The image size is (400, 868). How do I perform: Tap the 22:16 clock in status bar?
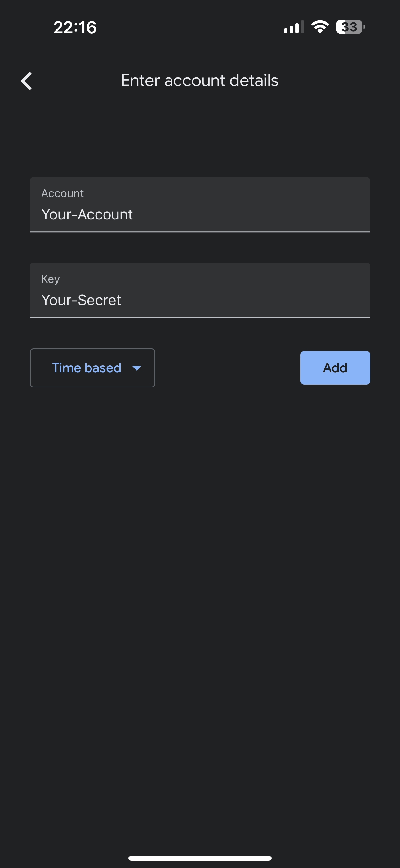pyautogui.click(x=75, y=27)
